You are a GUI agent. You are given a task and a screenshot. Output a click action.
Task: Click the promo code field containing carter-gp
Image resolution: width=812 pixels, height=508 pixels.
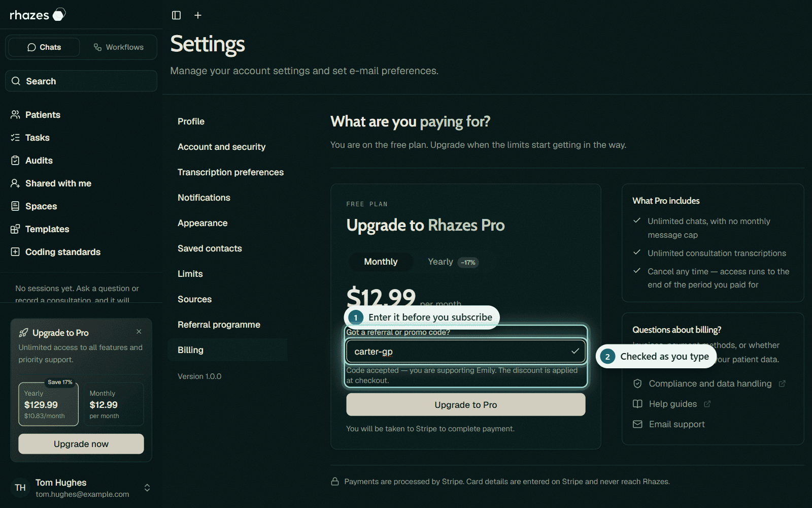coord(465,352)
